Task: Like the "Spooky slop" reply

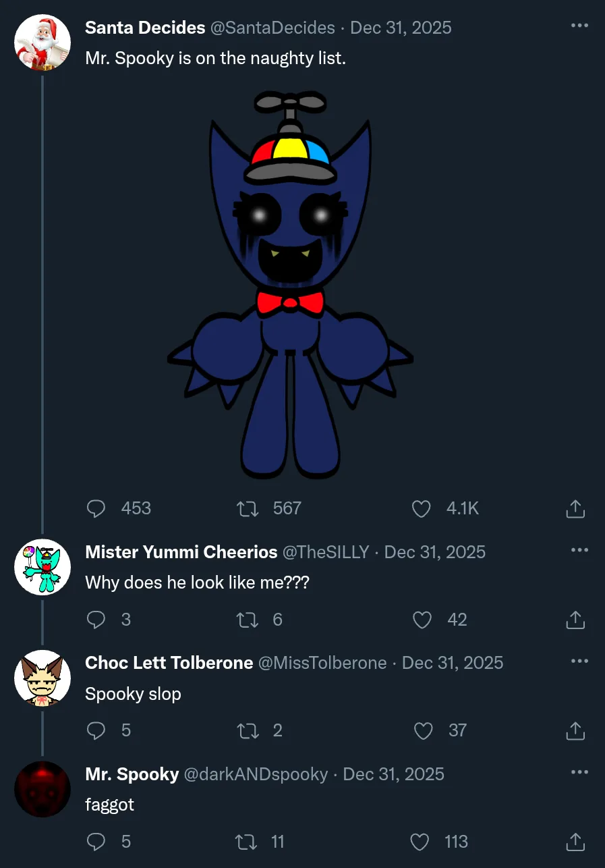Action: tap(423, 730)
